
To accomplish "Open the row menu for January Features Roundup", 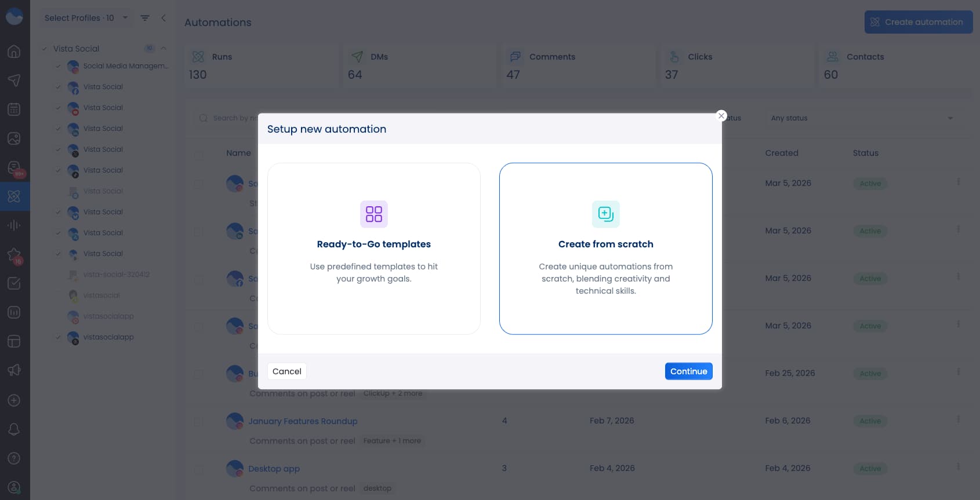I will (x=958, y=419).
